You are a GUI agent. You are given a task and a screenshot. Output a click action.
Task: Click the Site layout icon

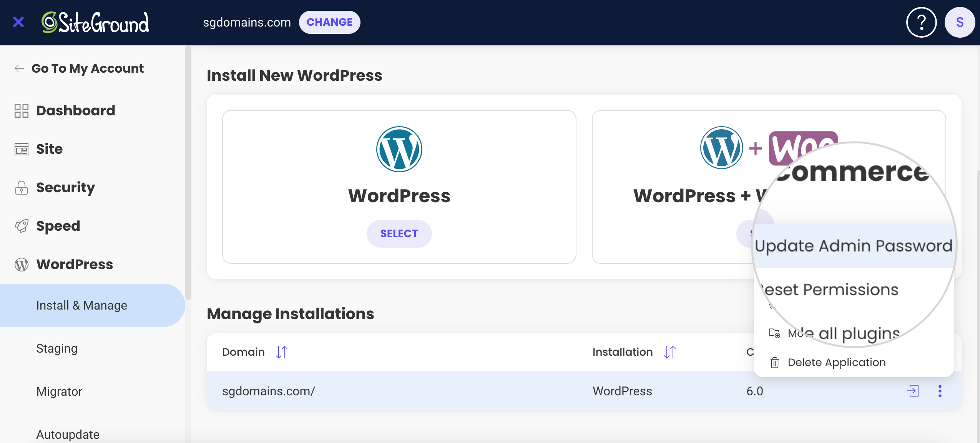[22, 149]
